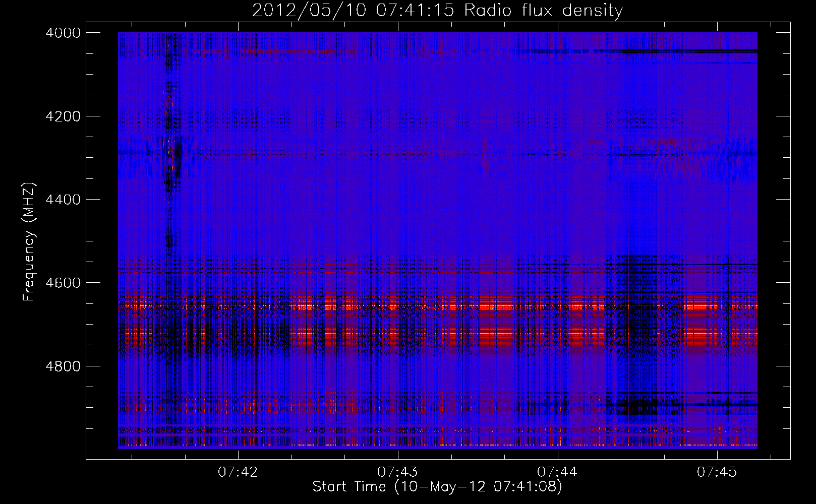Click the 4600 frequency tick label
This screenshot has height=504, width=816.
point(63,283)
